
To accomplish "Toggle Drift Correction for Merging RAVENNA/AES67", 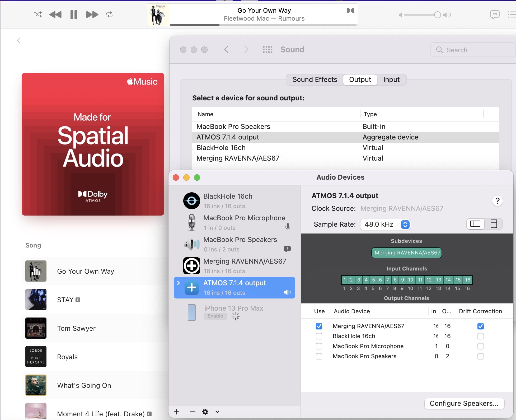I will coord(481,326).
